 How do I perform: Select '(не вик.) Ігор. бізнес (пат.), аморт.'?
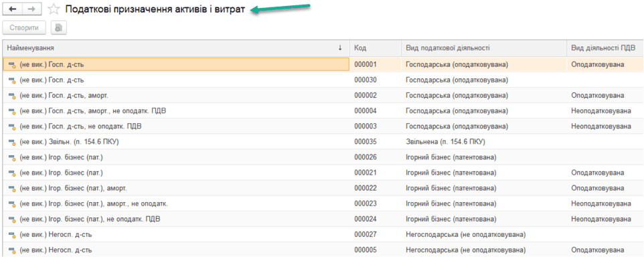[x=73, y=189]
